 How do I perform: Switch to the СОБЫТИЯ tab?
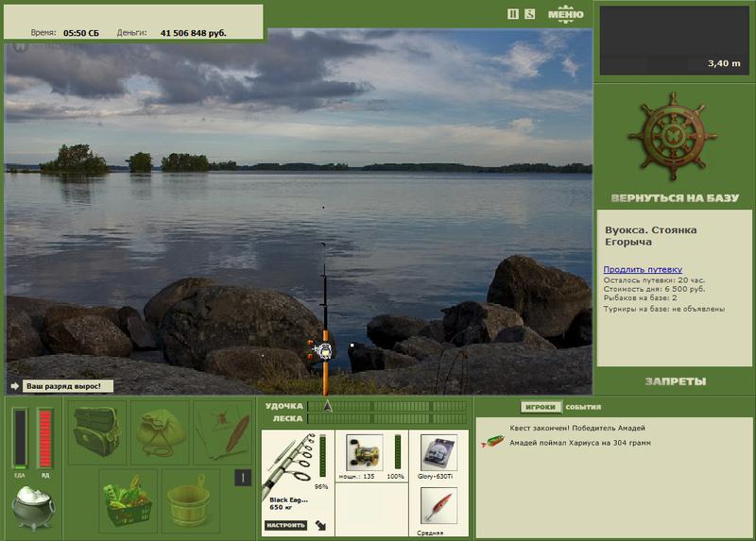tap(583, 407)
